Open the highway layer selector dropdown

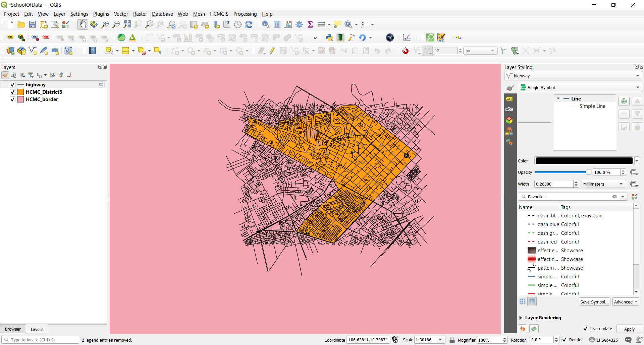coord(574,76)
